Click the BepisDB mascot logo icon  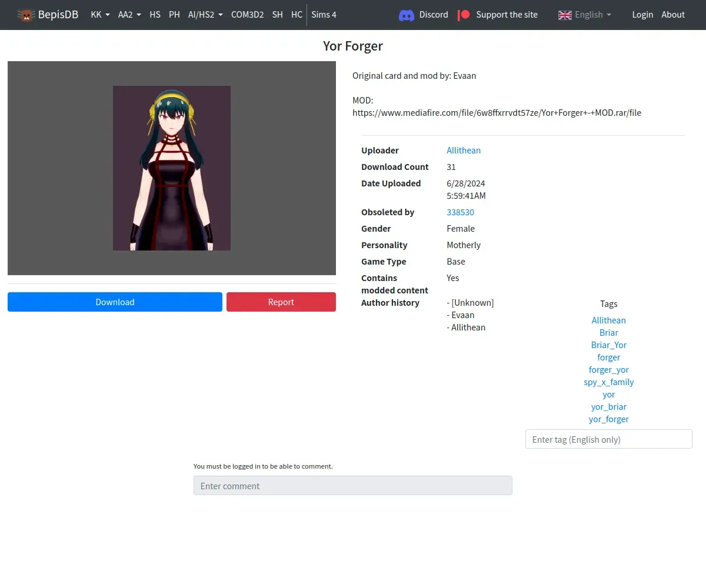click(x=26, y=15)
